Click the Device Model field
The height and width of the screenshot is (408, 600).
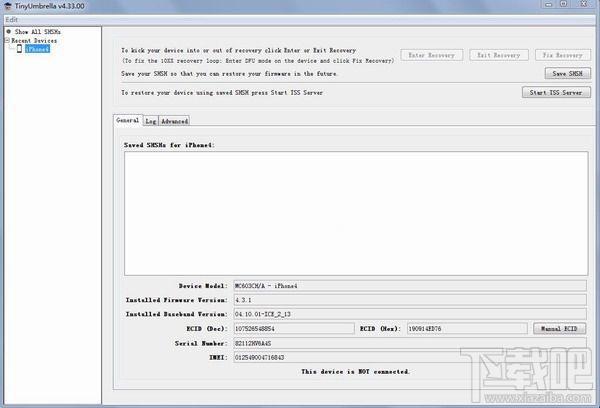point(410,286)
